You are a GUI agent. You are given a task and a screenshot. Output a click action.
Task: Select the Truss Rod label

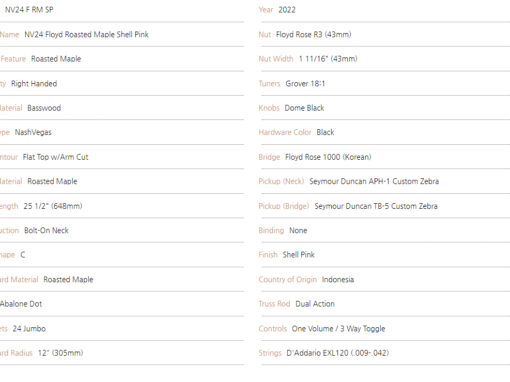(274, 304)
